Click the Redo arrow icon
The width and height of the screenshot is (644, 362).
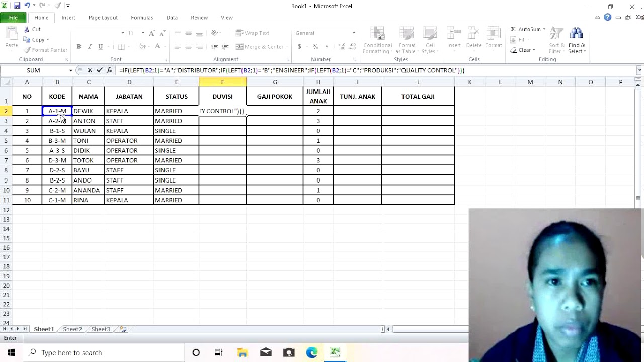(x=42, y=6)
